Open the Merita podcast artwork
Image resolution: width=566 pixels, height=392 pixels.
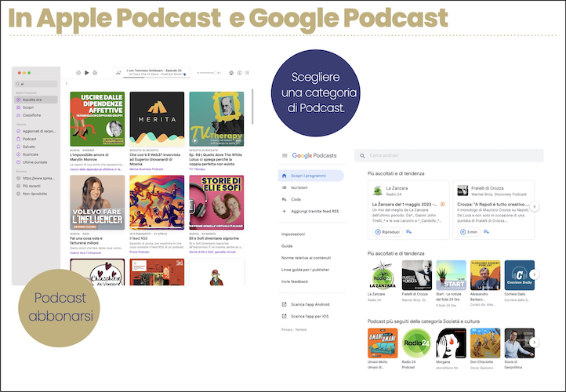point(157,118)
